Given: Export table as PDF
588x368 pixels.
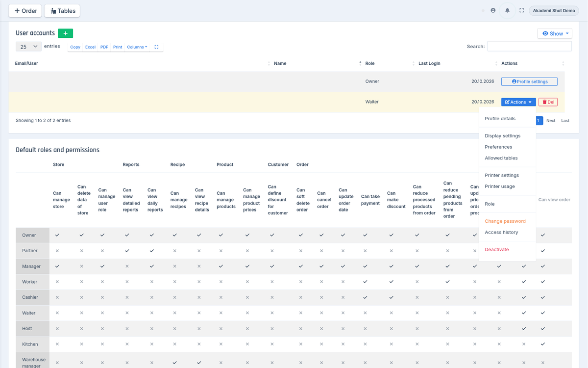Looking at the screenshot, I should coord(104,47).
